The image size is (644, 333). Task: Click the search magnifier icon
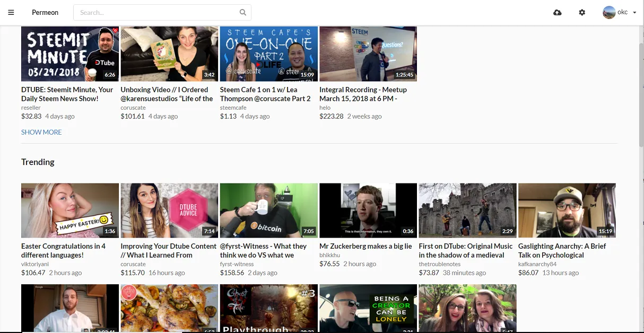243,12
